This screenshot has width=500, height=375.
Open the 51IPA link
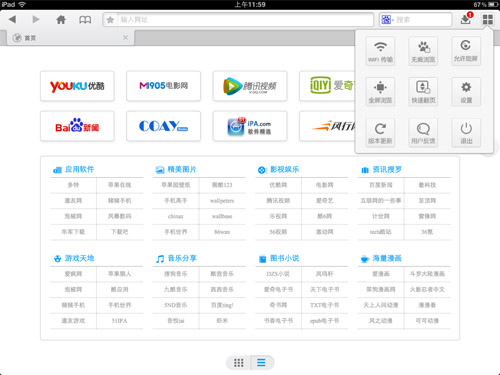pos(119,321)
